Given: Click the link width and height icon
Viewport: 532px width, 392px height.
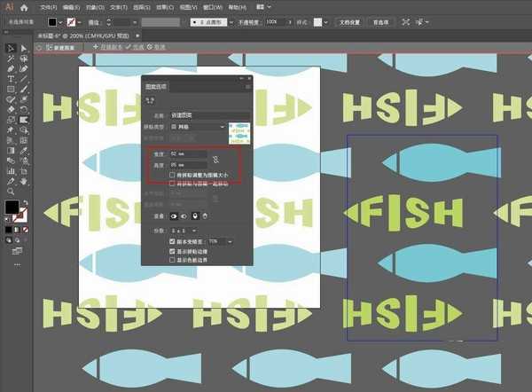Looking at the screenshot, I should click(x=214, y=159).
